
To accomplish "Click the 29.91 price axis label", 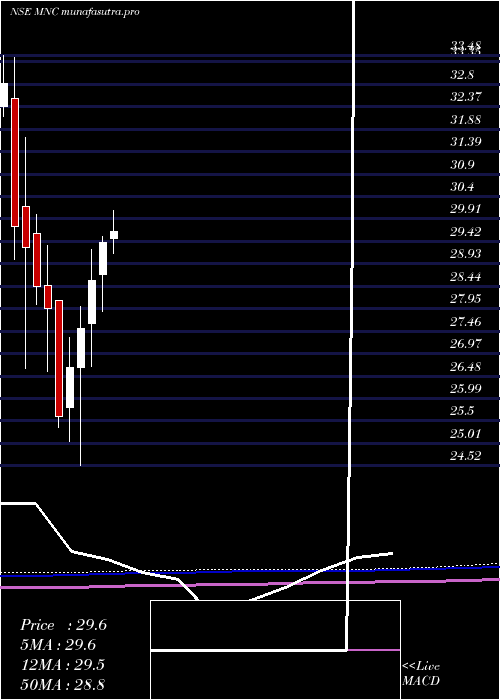I will 466,209.
